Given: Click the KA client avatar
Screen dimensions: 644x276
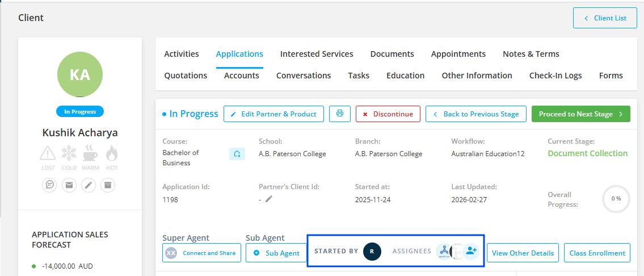Looking at the screenshot, I should [x=80, y=75].
